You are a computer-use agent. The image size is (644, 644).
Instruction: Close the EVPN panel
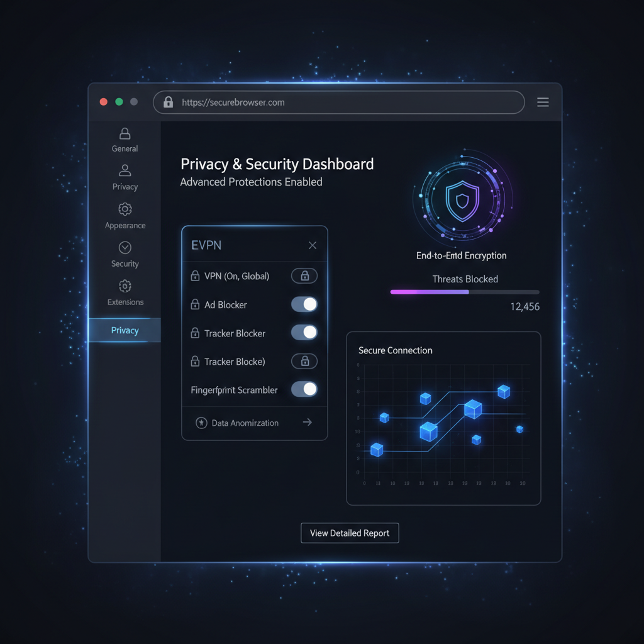click(313, 245)
